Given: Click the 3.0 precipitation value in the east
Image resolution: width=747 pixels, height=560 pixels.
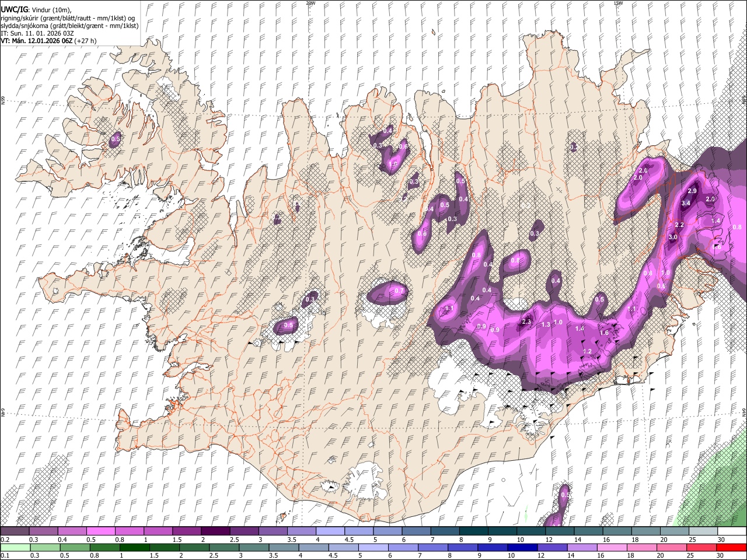Looking at the screenshot, I should tap(673, 237).
